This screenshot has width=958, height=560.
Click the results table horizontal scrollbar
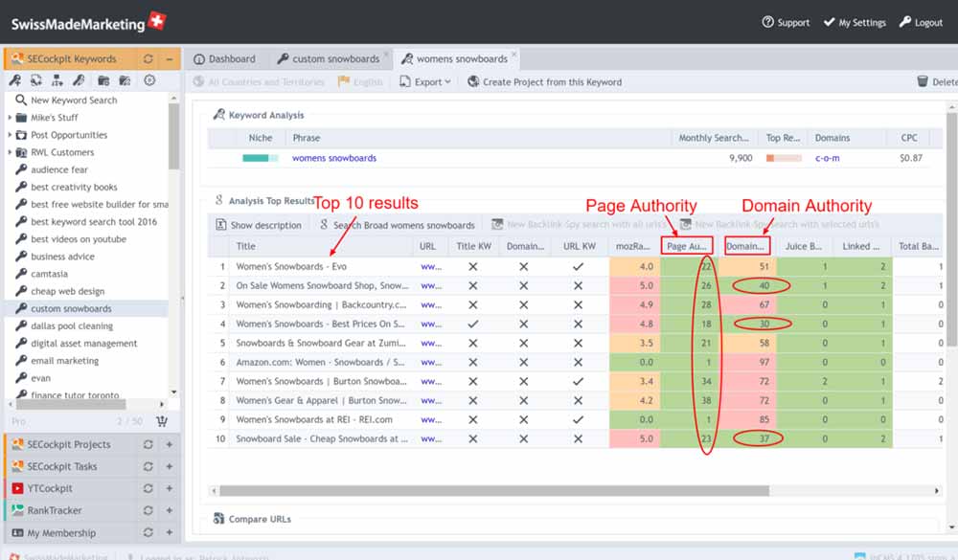tap(494, 491)
